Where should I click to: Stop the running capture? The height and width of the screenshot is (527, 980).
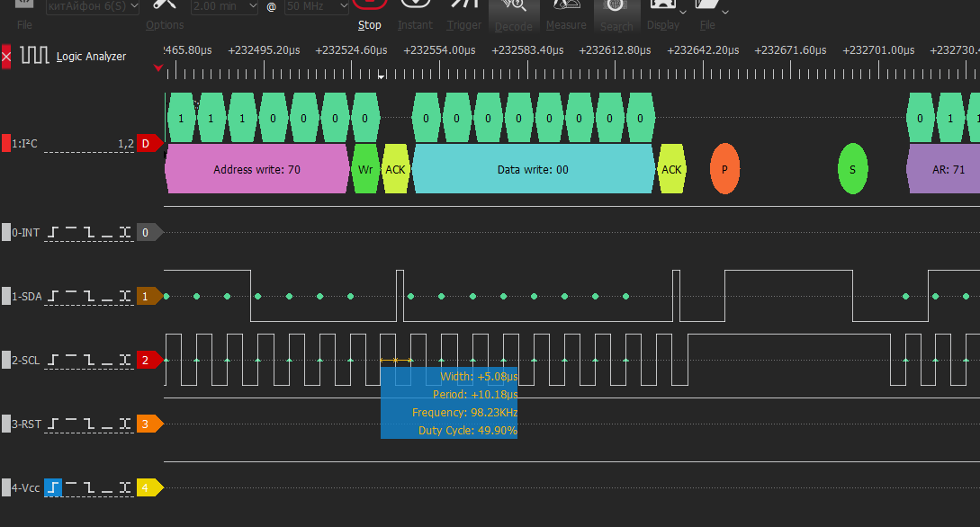[x=369, y=13]
